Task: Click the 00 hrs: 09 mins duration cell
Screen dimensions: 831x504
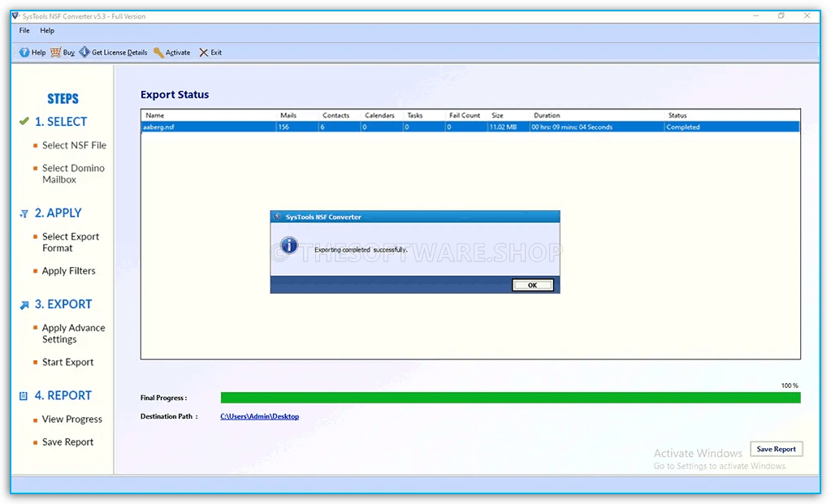Action: pyautogui.click(x=597, y=127)
